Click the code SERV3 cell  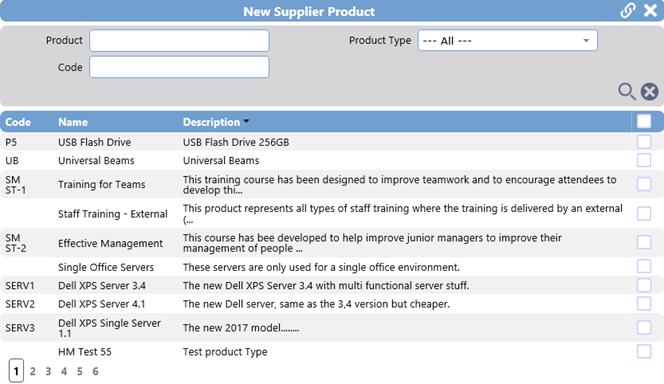(20, 328)
